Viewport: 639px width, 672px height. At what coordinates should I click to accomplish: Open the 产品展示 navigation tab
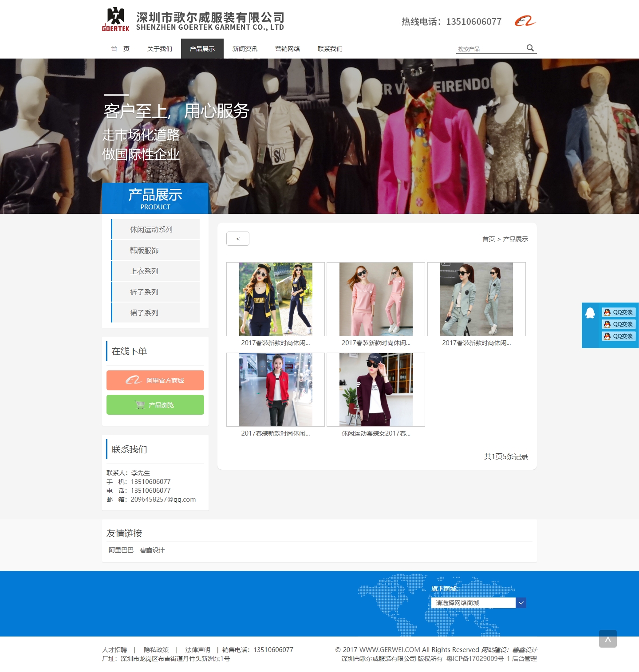[202, 49]
